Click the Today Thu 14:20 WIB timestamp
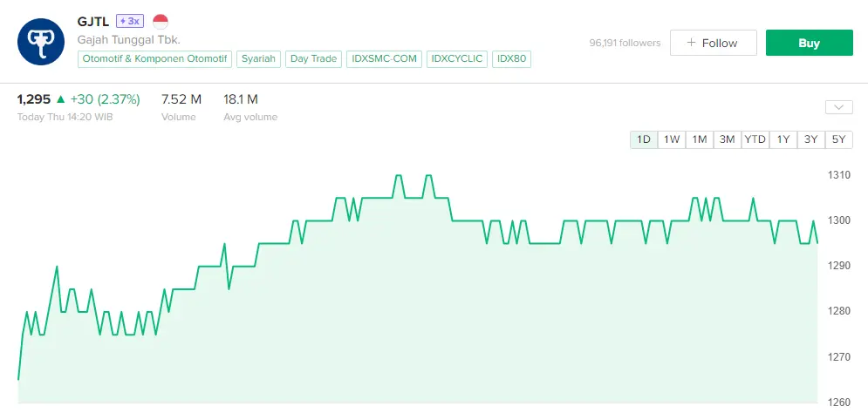 click(x=65, y=118)
